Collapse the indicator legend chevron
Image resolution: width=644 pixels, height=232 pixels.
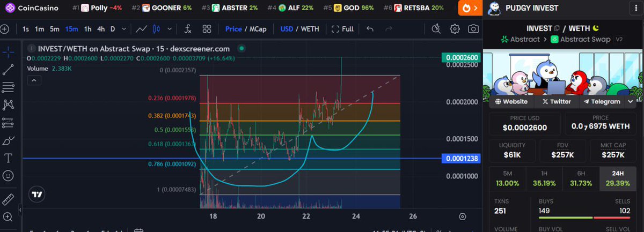pos(33,80)
